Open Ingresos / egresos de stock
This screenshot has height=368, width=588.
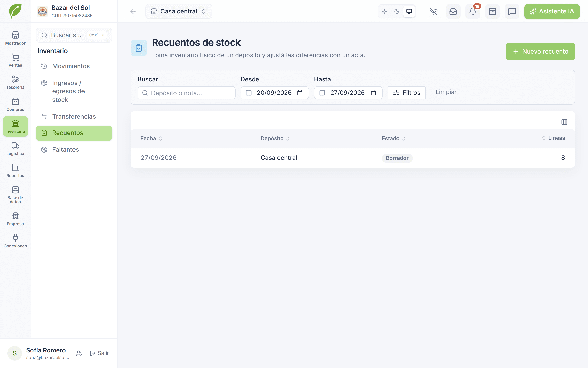[74, 91]
